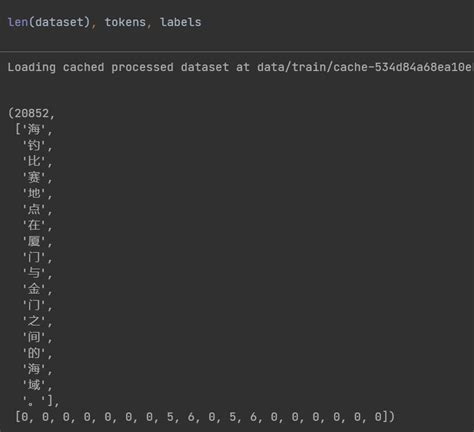Click the '地' token in the output
The height and width of the screenshot is (432, 474).
(x=34, y=193)
